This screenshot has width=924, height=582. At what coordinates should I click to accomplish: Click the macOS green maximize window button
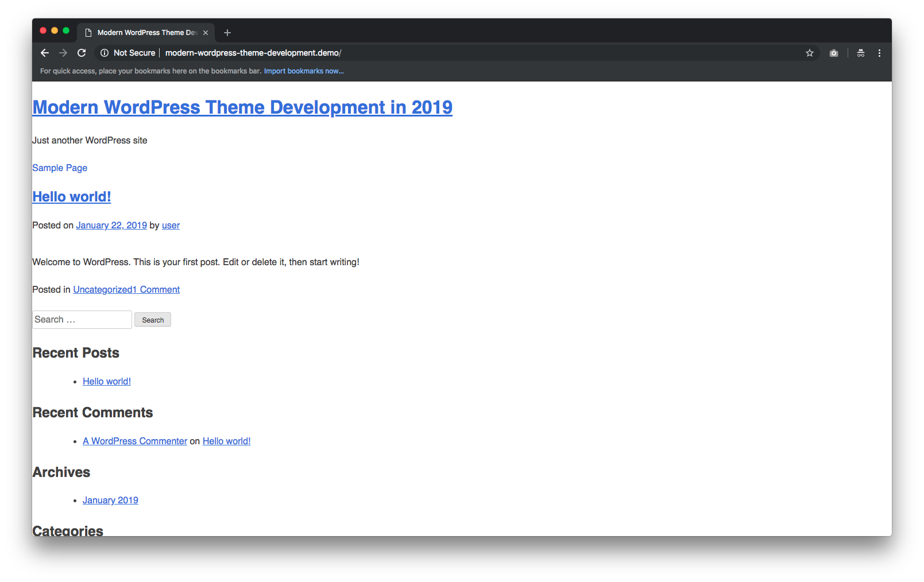[x=66, y=30]
